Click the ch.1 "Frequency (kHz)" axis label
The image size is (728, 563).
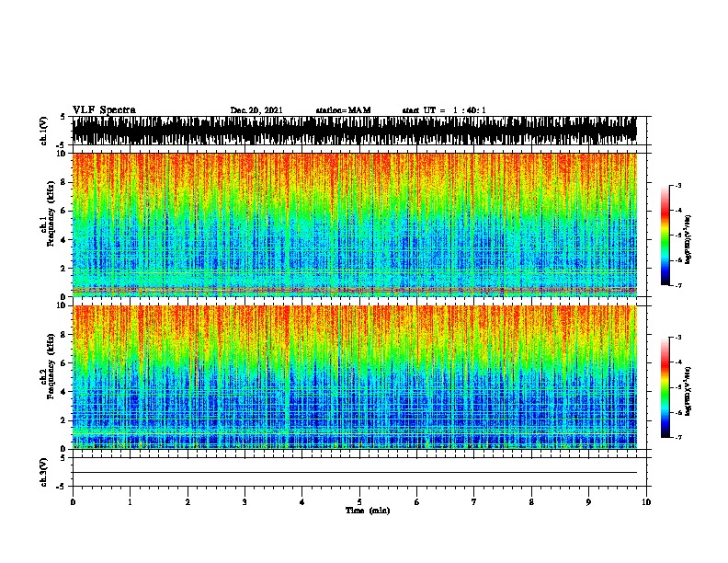(51, 214)
